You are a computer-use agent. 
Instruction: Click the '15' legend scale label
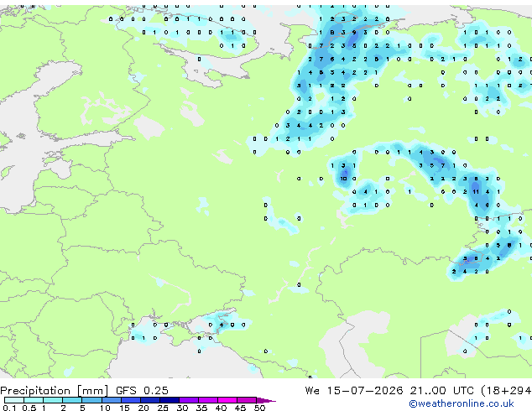(x=124, y=408)
